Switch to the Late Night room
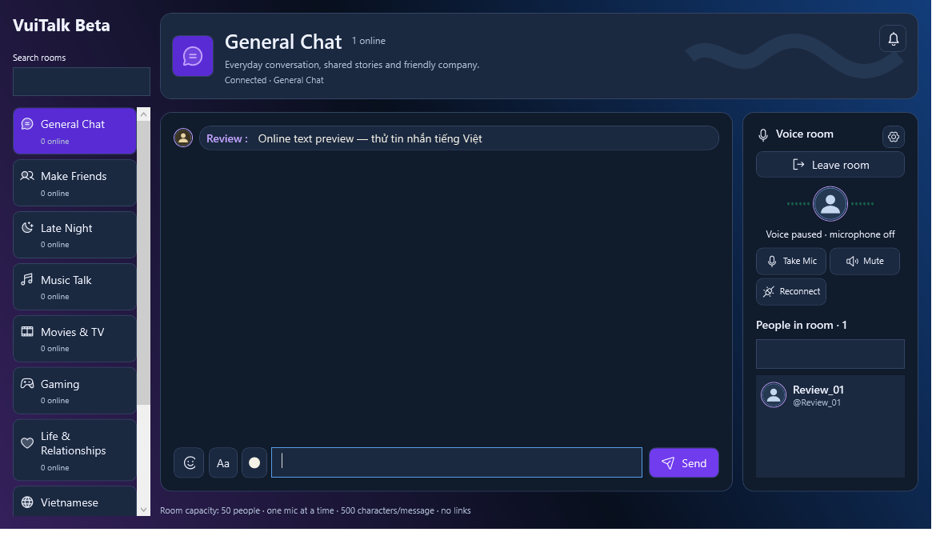Viewport: 944px width, 560px height. coord(74,235)
